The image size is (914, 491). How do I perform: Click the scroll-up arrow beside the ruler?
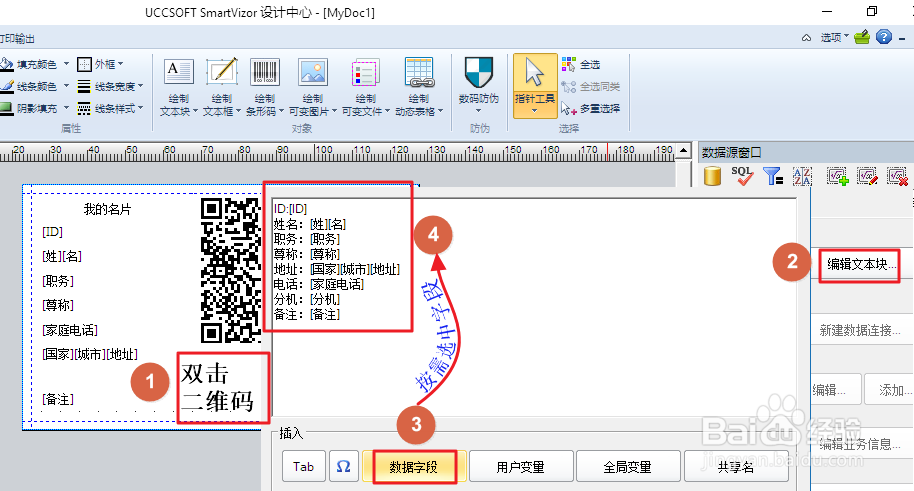tap(683, 151)
